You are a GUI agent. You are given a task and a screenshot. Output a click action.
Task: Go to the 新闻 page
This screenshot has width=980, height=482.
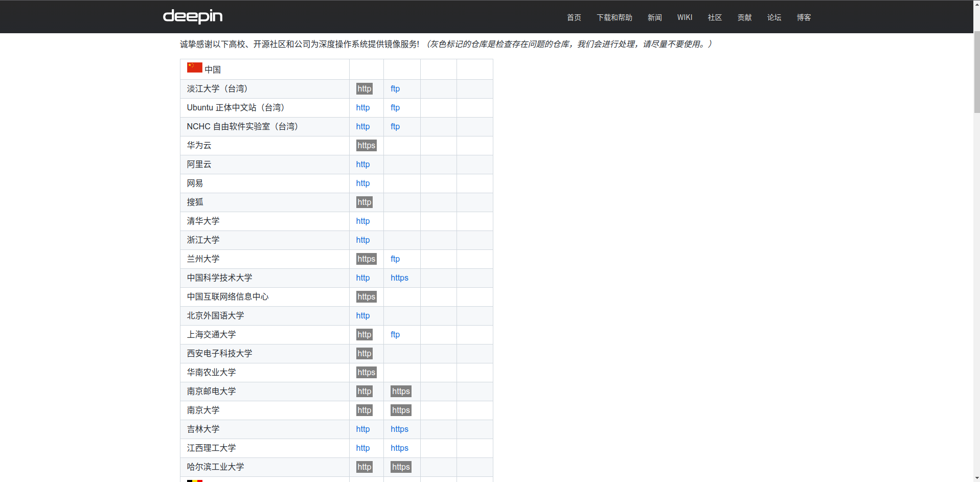click(654, 17)
